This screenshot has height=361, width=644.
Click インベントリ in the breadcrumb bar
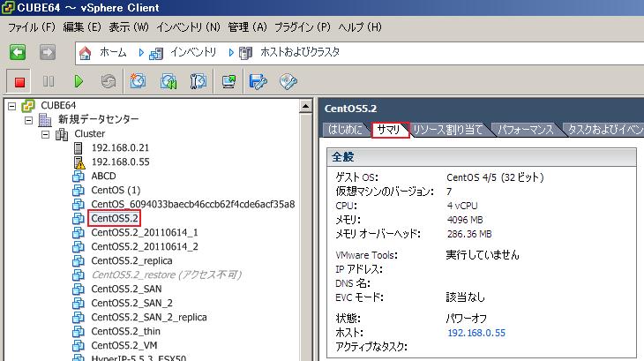tap(193, 52)
